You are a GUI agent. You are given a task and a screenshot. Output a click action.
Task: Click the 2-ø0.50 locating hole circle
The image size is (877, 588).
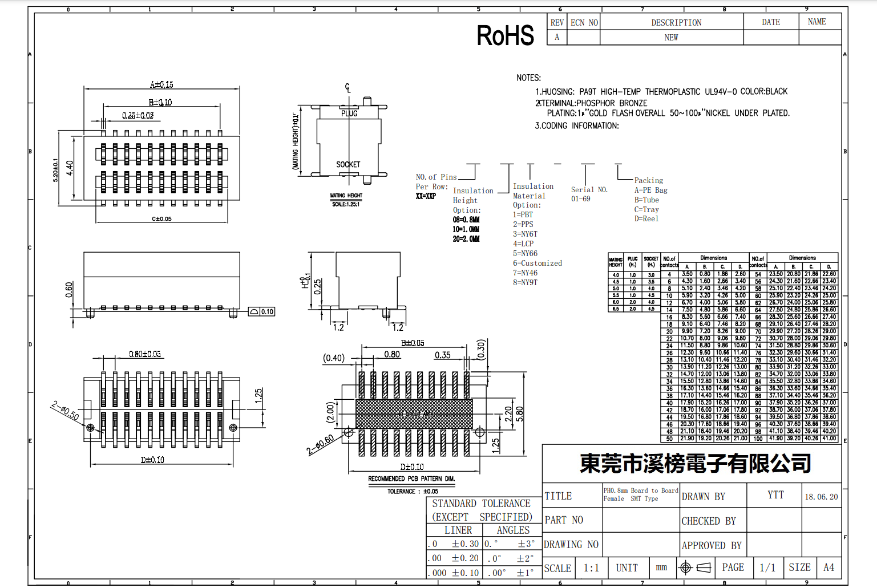click(90, 427)
